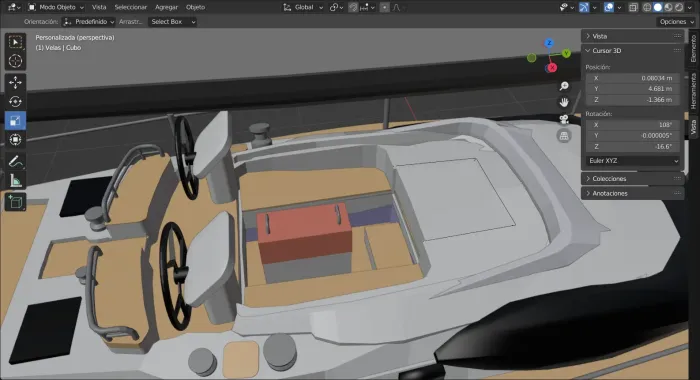Screen dimensions: 700x380
Task: Open the Agregar menu
Action: coord(166,7)
